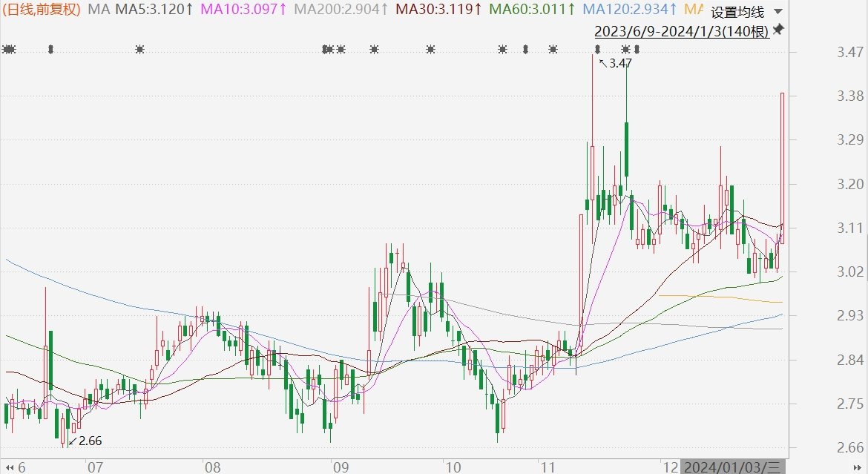Click the MA30:3.119 indicator label
Viewport: 868px width, 474px height.
438,9
